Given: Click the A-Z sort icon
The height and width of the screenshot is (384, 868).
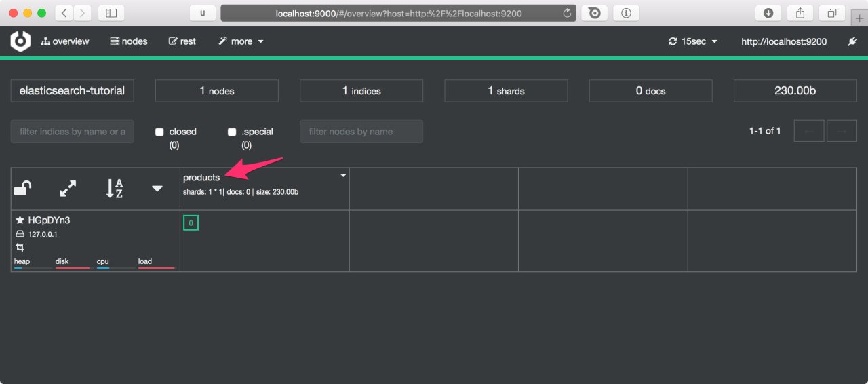Looking at the screenshot, I should [x=115, y=189].
